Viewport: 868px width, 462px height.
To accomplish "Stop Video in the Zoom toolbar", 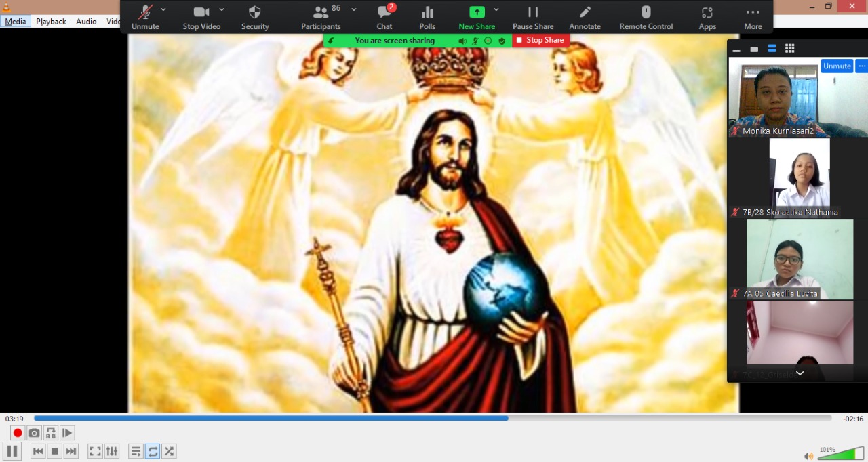I will click(201, 18).
